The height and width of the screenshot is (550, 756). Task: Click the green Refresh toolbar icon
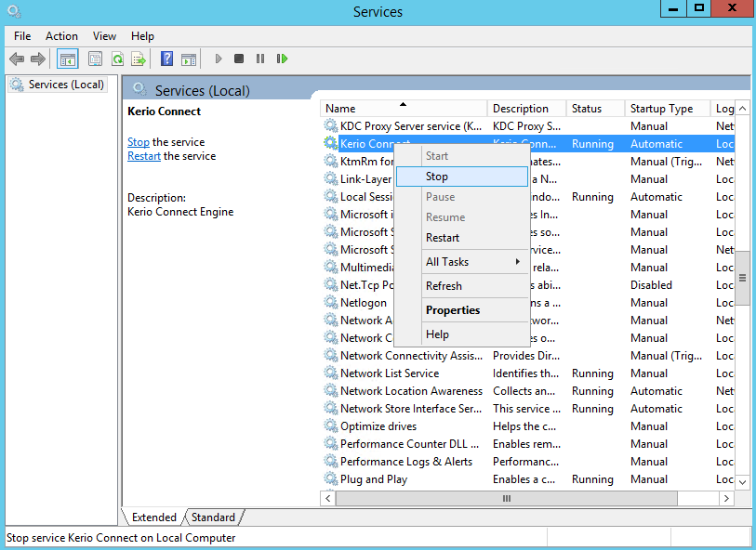[117, 59]
